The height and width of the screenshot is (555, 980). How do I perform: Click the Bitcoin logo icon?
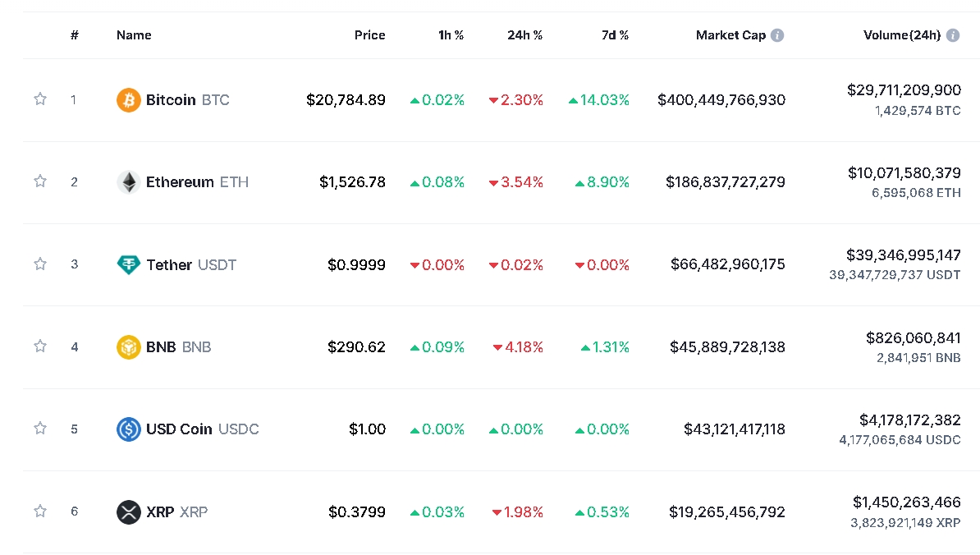click(129, 100)
